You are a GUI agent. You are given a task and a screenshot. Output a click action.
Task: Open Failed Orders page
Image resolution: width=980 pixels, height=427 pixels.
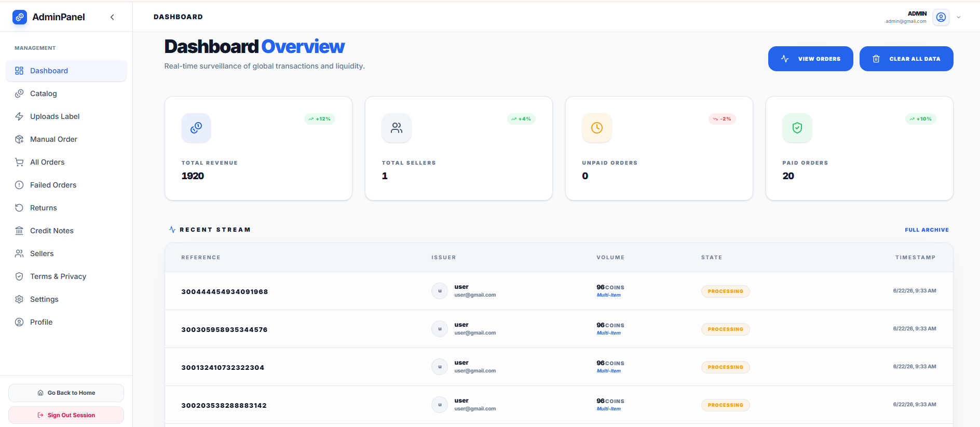pyautogui.click(x=66, y=185)
